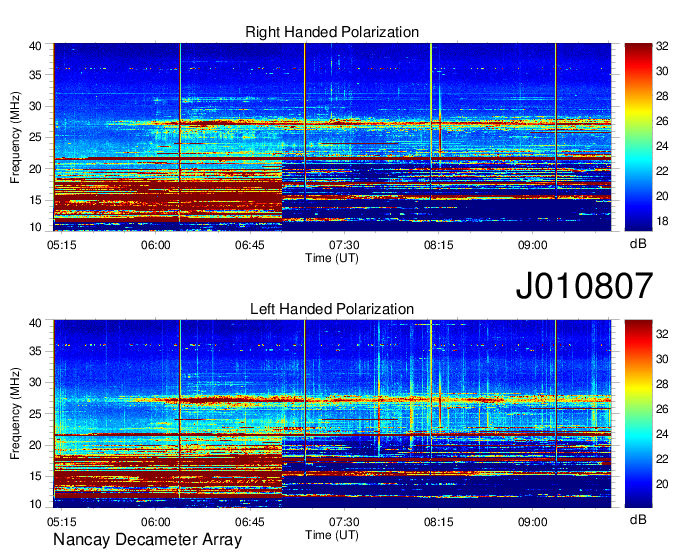The image size is (680, 552).
Task: Click the top spectrogram color scale bar
Action: (x=638, y=137)
